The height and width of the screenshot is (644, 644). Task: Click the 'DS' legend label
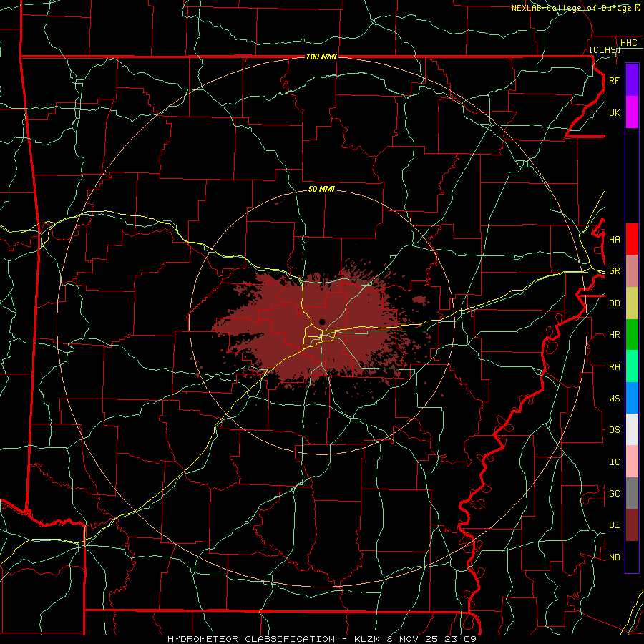tap(615, 430)
